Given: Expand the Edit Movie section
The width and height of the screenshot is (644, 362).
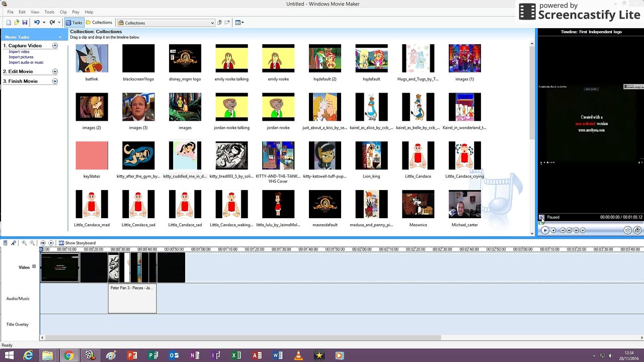Looking at the screenshot, I should click(55, 71).
